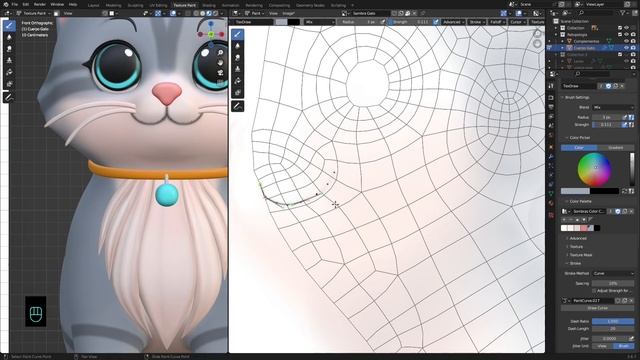The height and width of the screenshot is (360, 640).
Task: Open the outliner filter funnel icon
Action: coord(623,13)
